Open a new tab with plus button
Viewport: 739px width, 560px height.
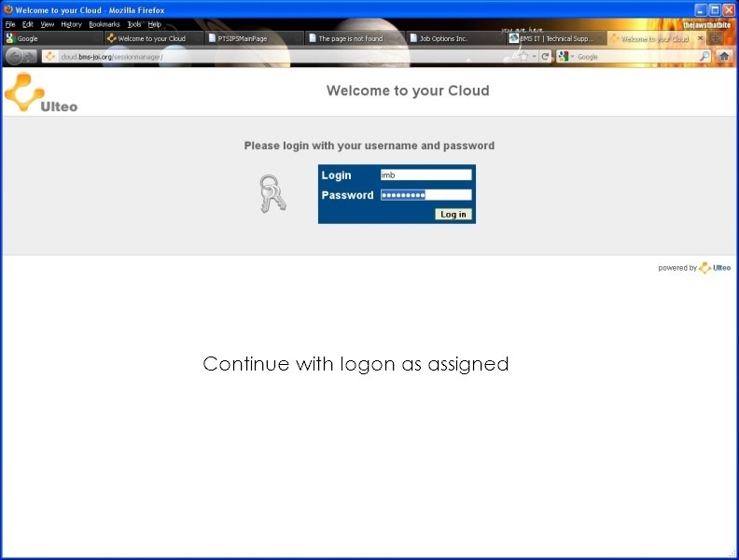[716, 38]
